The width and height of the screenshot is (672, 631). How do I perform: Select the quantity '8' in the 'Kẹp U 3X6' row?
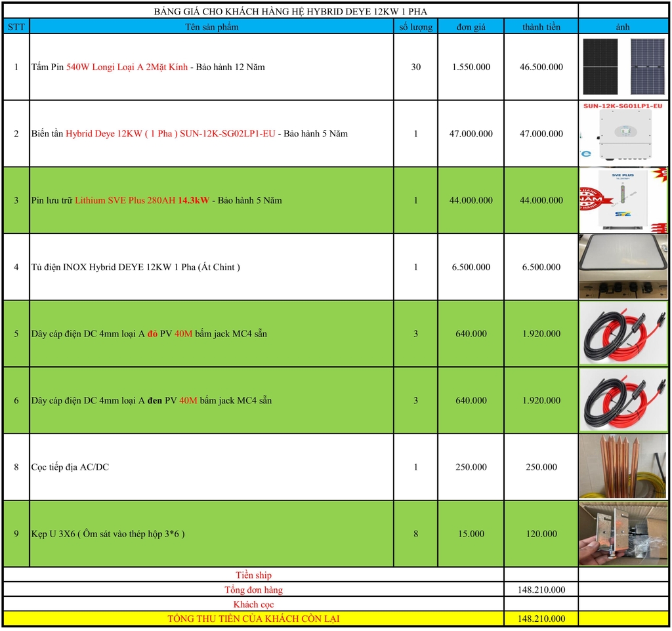coord(415,534)
